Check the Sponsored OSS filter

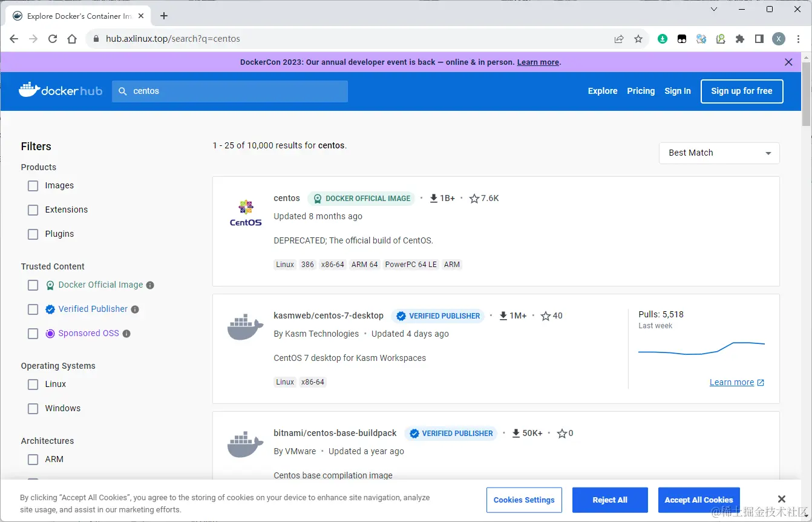pos(33,334)
